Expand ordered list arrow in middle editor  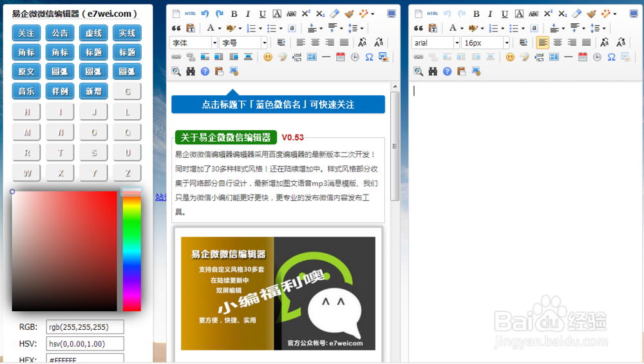click(260, 28)
